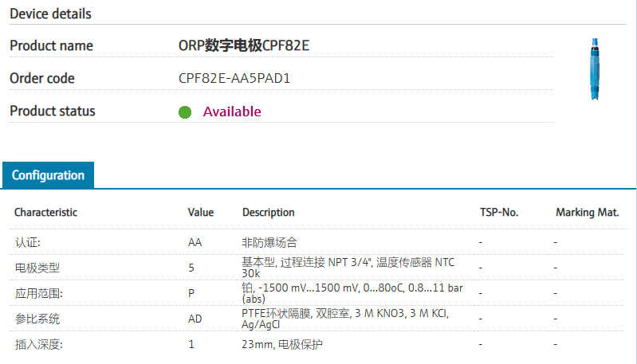The width and height of the screenshot is (637, 364).
Task: Click the product name ORP数字电极CPF82E
Action: pyautogui.click(x=243, y=45)
